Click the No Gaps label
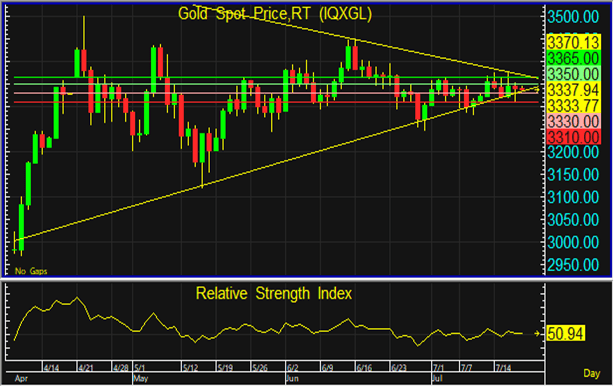The width and height of the screenshot is (614, 387). tap(31, 271)
